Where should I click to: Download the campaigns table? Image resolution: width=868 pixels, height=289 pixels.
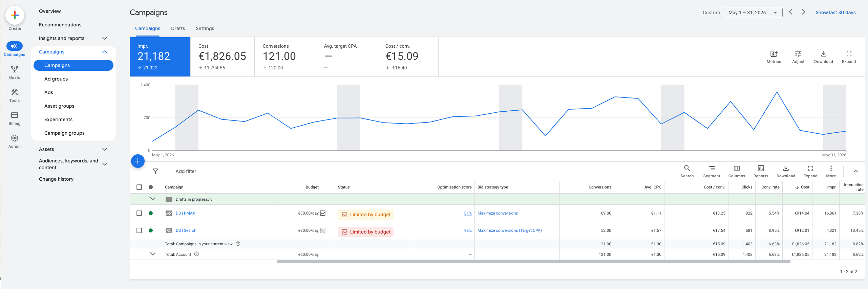786,171
